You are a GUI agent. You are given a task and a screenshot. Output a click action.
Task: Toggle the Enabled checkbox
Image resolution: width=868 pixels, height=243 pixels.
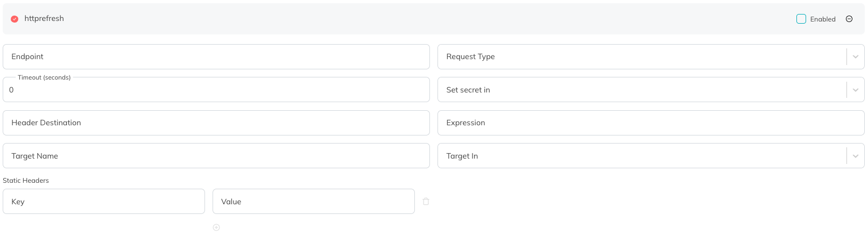tap(801, 19)
